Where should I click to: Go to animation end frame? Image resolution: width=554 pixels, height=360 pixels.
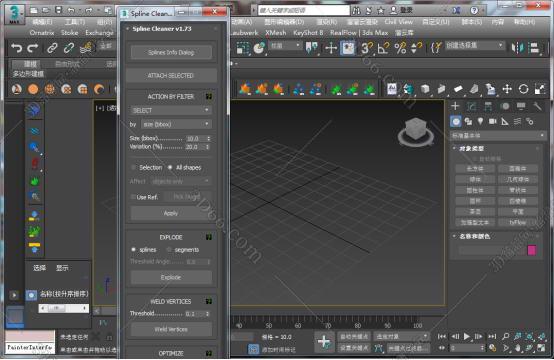[x=492, y=336]
